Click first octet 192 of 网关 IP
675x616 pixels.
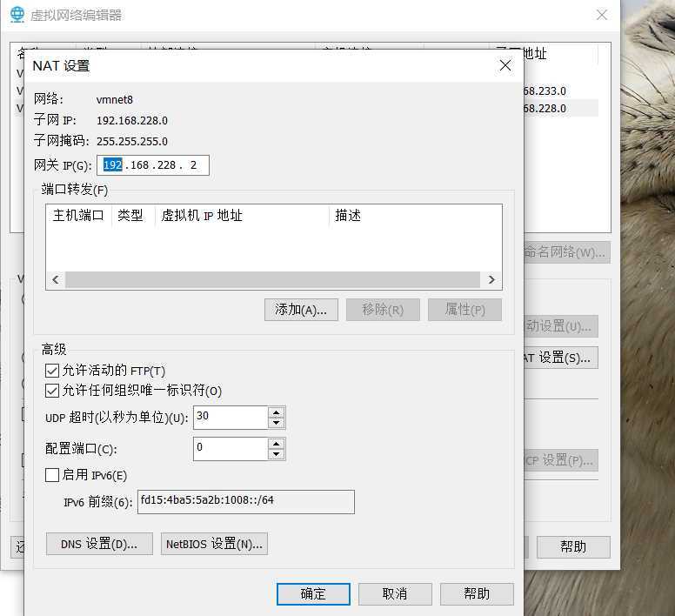[113, 165]
